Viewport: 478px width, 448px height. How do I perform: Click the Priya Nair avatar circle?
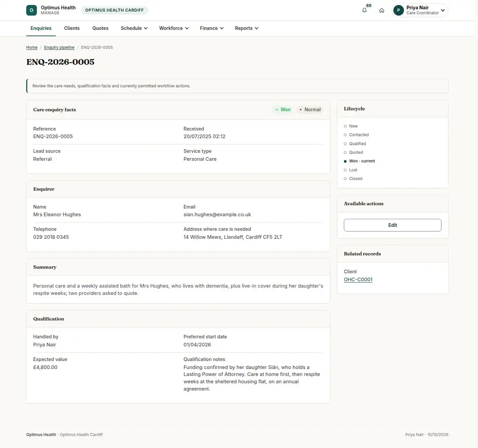click(398, 10)
